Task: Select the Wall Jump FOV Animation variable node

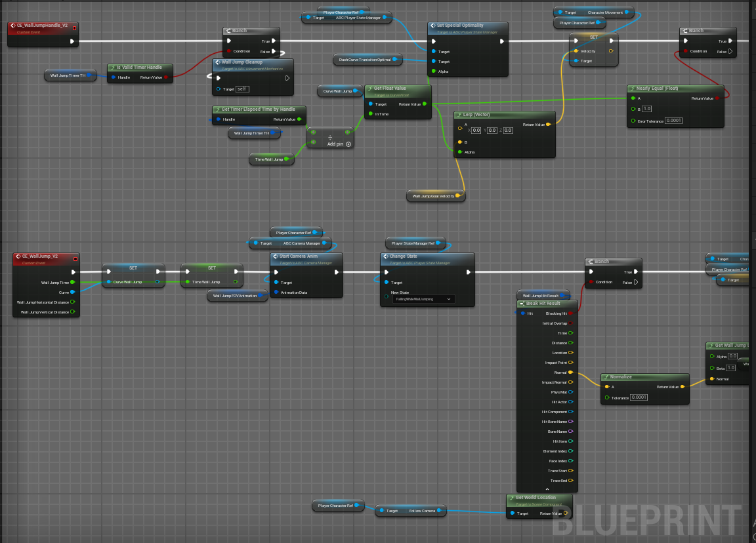Action: click(236, 296)
